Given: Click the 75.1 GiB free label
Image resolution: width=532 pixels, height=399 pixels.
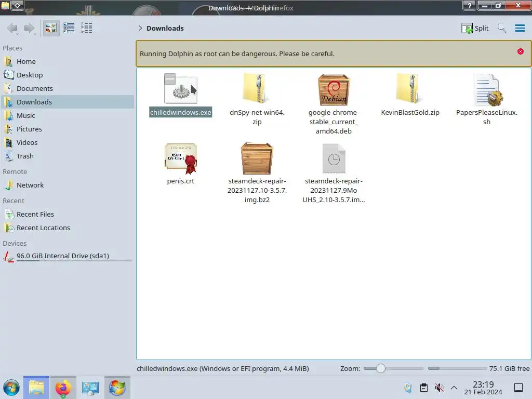Looking at the screenshot, I should [x=509, y=368].
